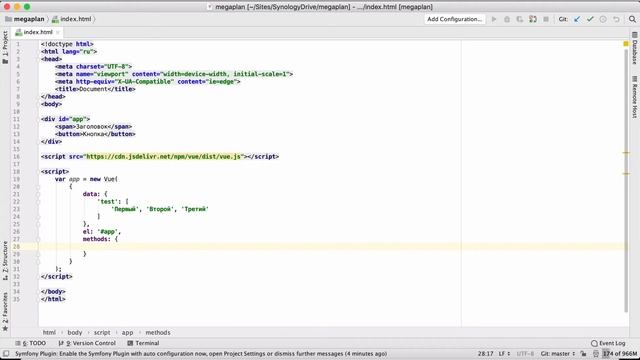Click the vue.js CDN URL in script tag
The width and height of the screenshot is (640, 360).
tap(163, 157)
